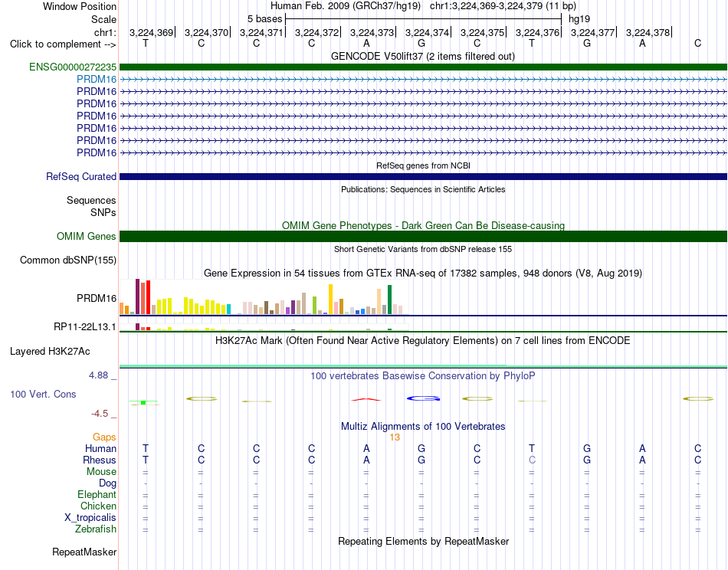Viewport: 728px width, 570px height.
Task: Click the blue G conservation logo letter
Action: point(423,398)
